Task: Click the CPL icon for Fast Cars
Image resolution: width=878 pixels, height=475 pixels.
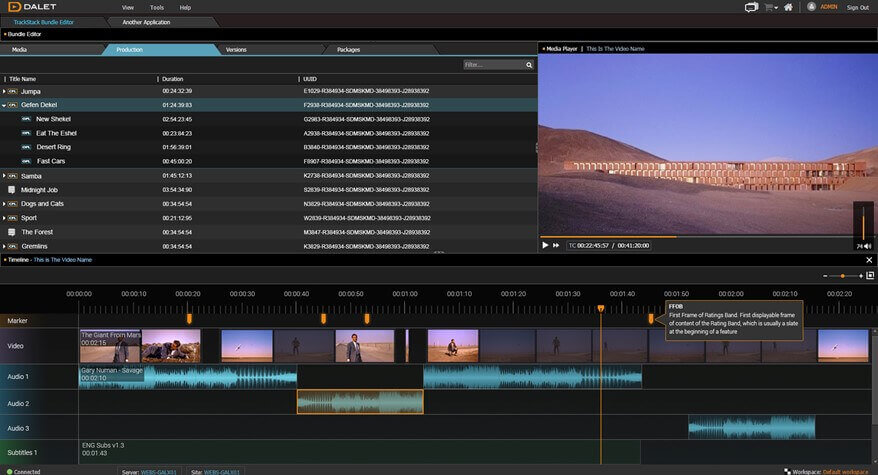Action: tap(26, 161)
